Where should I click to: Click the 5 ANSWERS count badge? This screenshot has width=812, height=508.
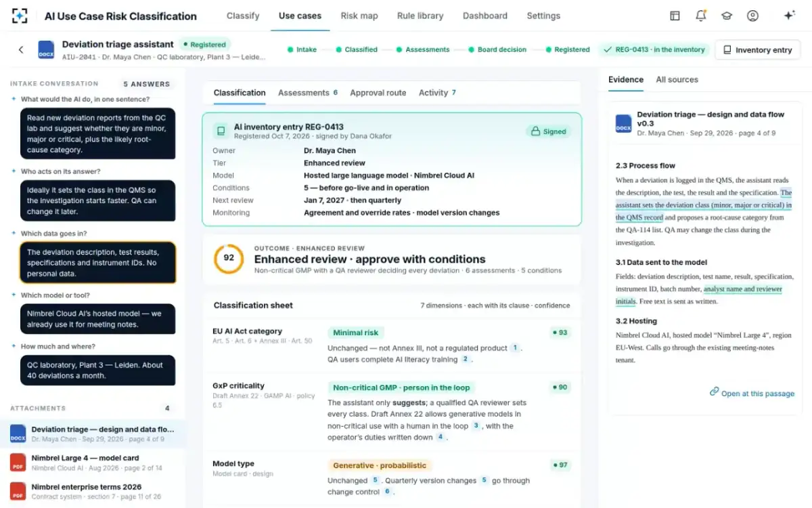(x=146, y=84)
